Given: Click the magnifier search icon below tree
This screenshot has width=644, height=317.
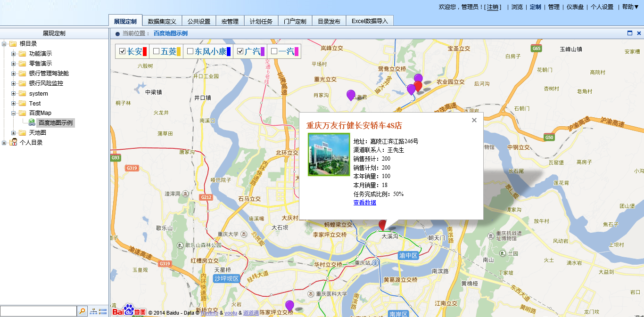Looking at the screenshot, I should 83,311.
